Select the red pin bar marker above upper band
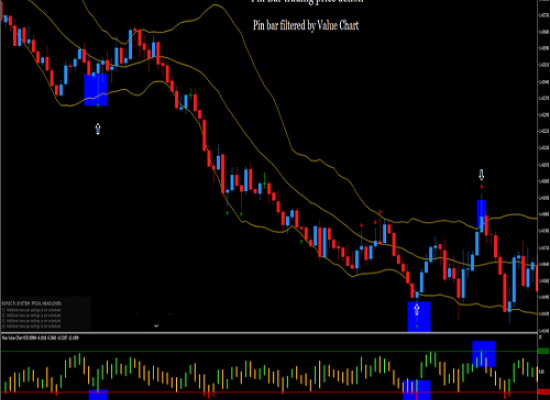Image resolution: width=550 pixels, height=400 pixels. pos(380,212)
